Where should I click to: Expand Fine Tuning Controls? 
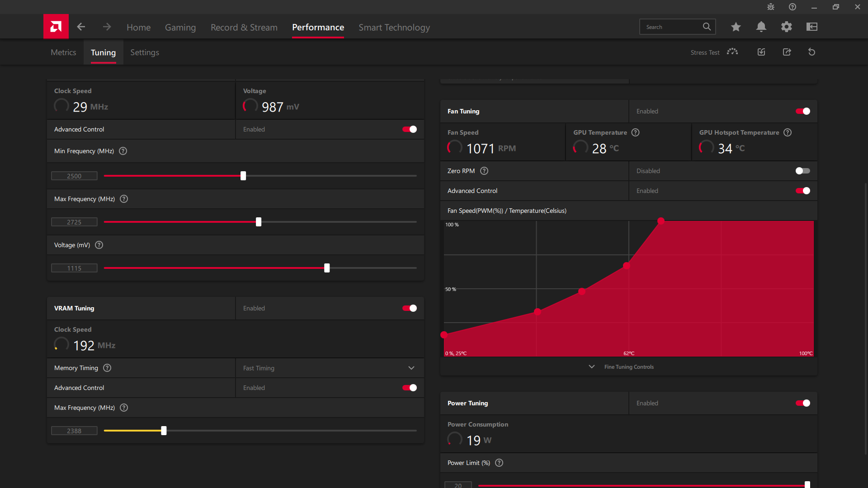pos(622,367)
